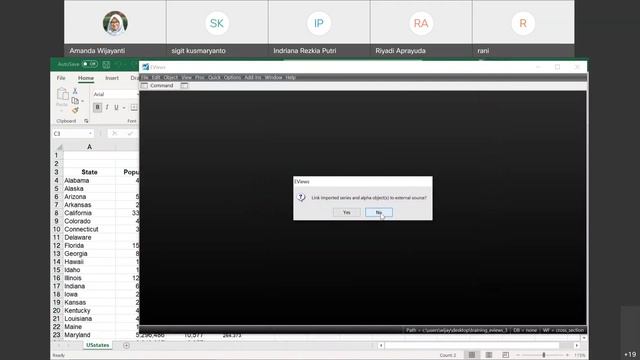Select the Florida cell

(x=89, y=246)
